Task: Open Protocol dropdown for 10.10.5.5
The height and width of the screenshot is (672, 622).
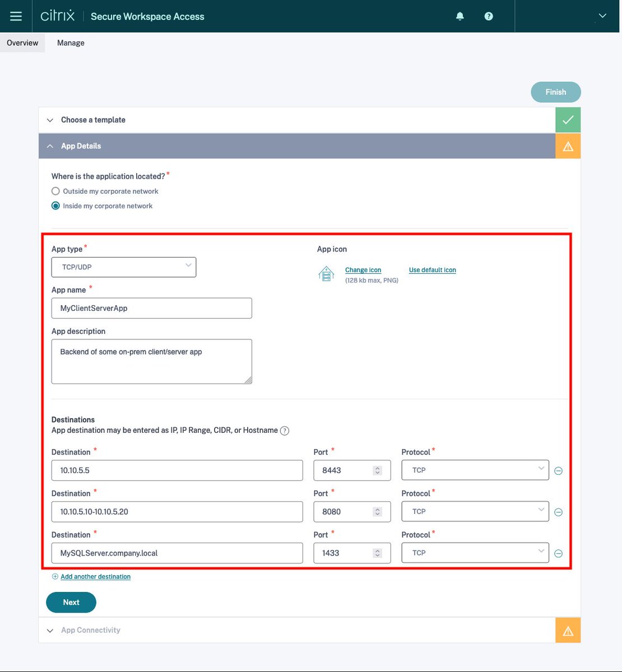Action: 475,470
